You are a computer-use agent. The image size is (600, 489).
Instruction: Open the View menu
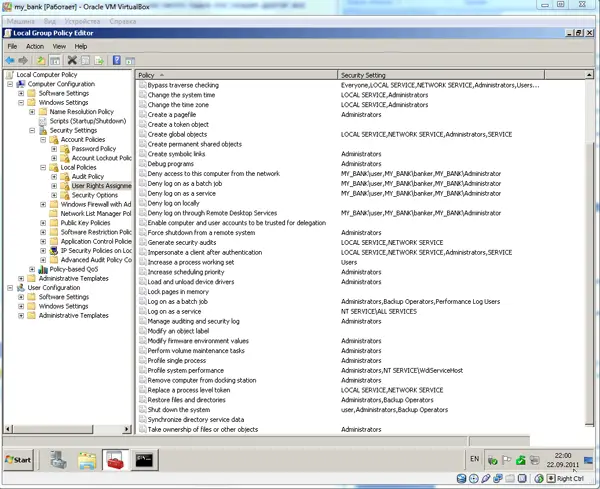(x=59, y=46)
